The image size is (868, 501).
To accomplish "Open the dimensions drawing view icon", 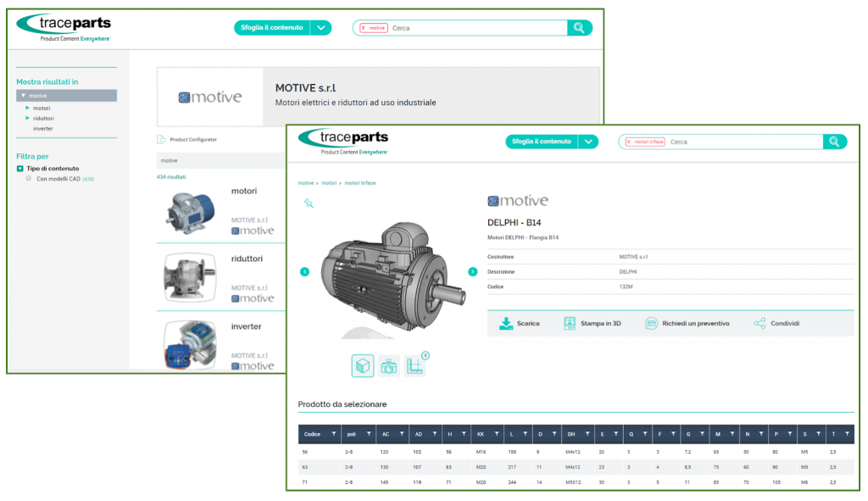I will click(x=415, y=365).
